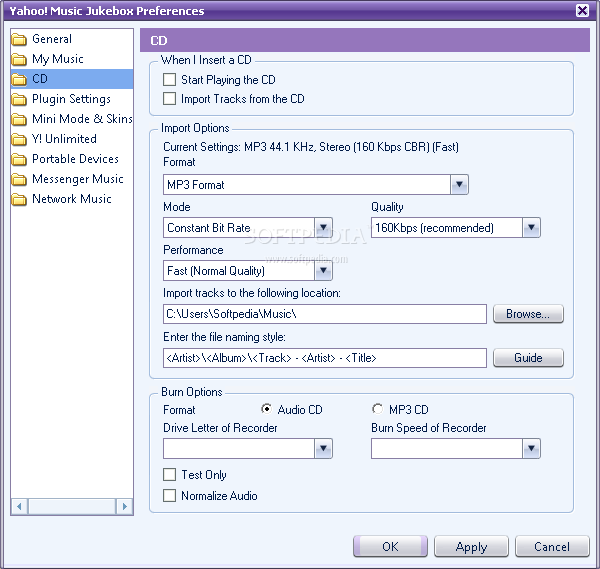600x569 pixels.
Task: Select MP3 CD burn format
Action: click(377, 409)
